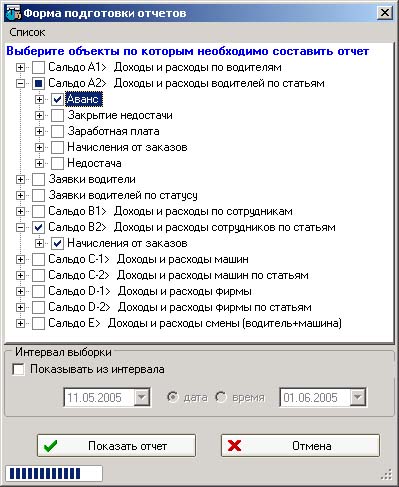Click the red X icon on Отмена
Viewport: 399px width, 487px height.
[x=235, y=446]
